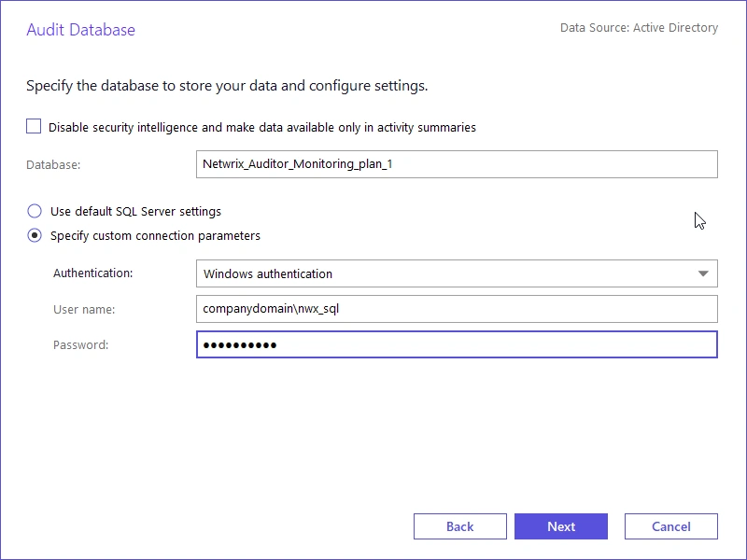Screen dimensions: 747x560
Task: Clear the masked password field
Action: [x=456, y=344]
